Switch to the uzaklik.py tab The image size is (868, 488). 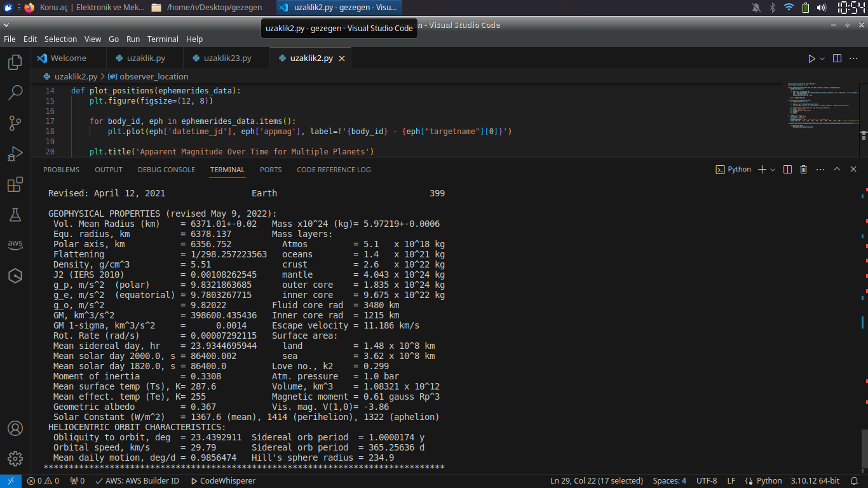146,58
